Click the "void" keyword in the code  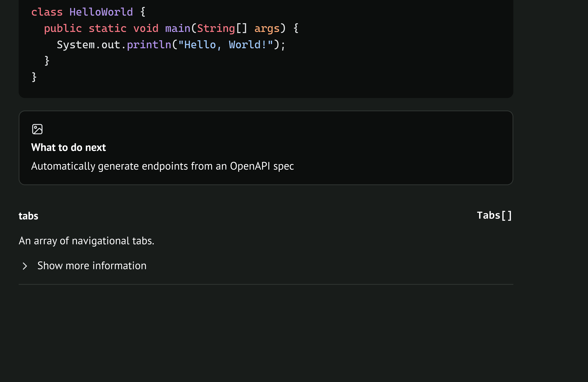[146, 28]
